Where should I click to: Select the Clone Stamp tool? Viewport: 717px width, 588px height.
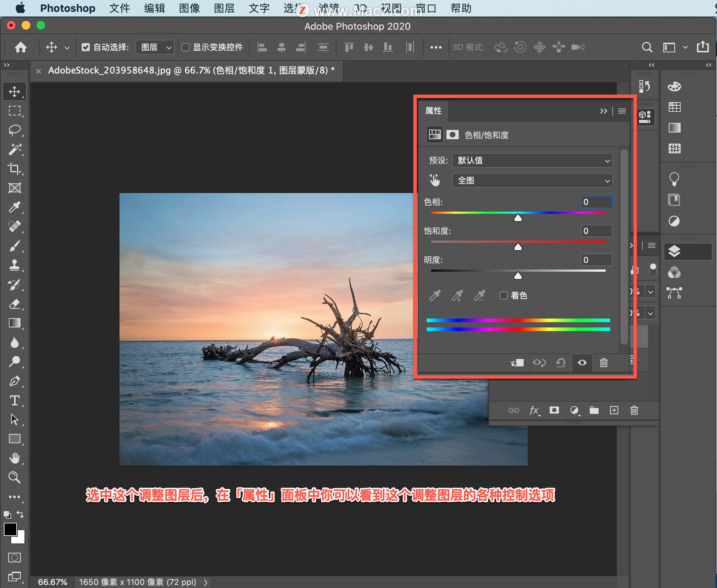(15, 265)
